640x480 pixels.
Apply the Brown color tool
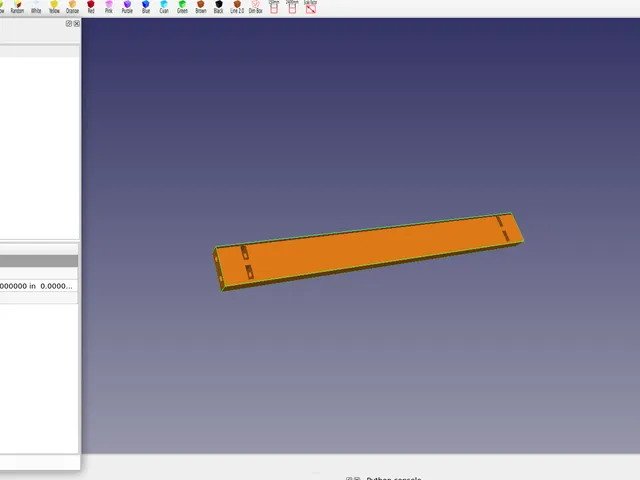(201, 7)
